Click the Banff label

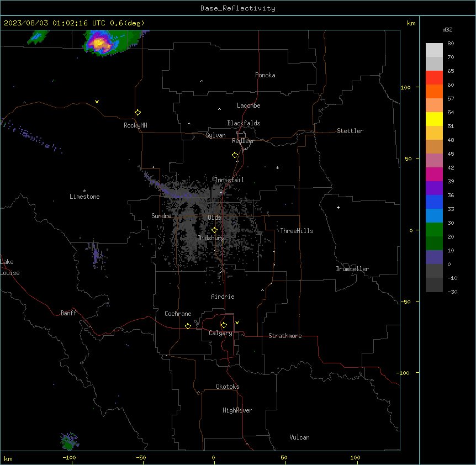click(68, 313)
